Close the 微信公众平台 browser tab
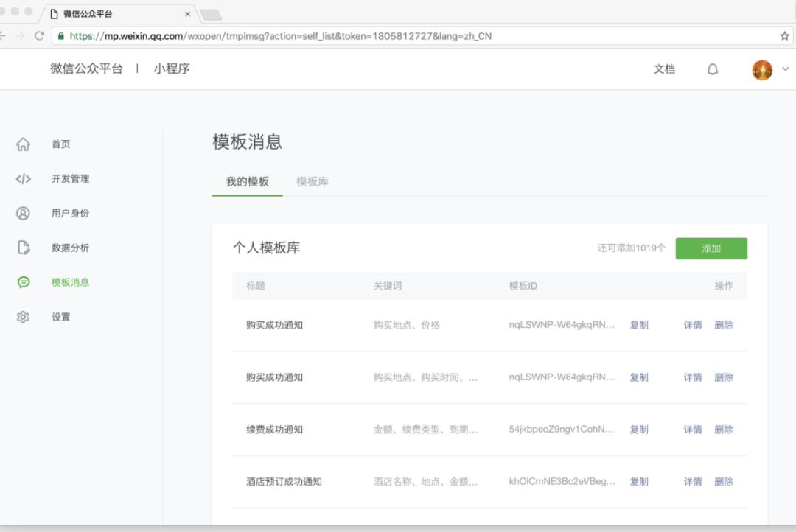 click(187, 14)
